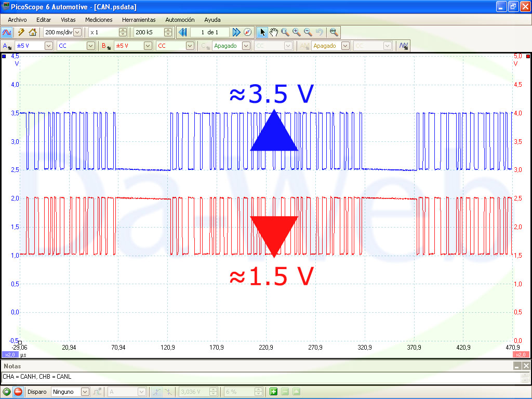Adjust the 200 kS samples stepper

click(168, 32)
